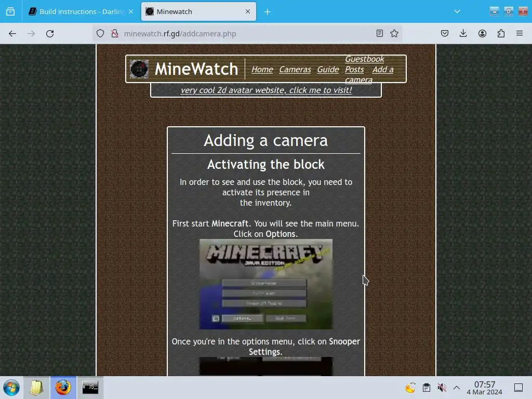
Task: Open the Cameras link
Action: click(x=295, y=70)
